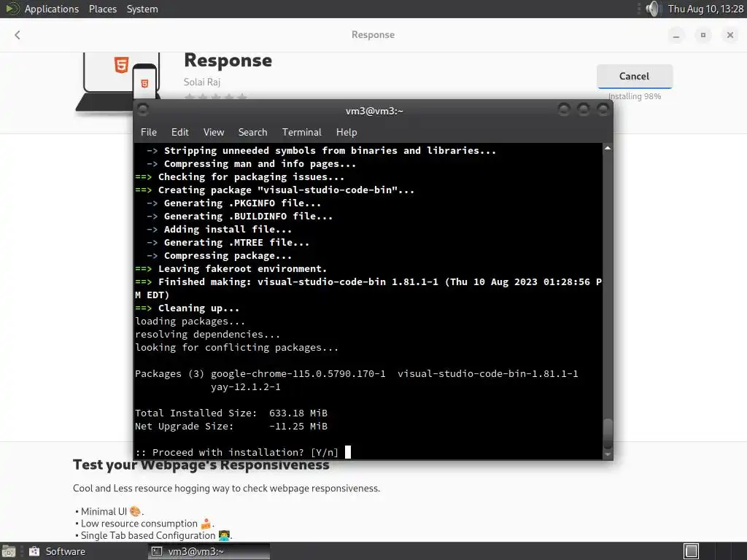The height and width of the screenshot is (560, 747).
Task: Click the Response app HTML5 icon
Action: [121, 65]
